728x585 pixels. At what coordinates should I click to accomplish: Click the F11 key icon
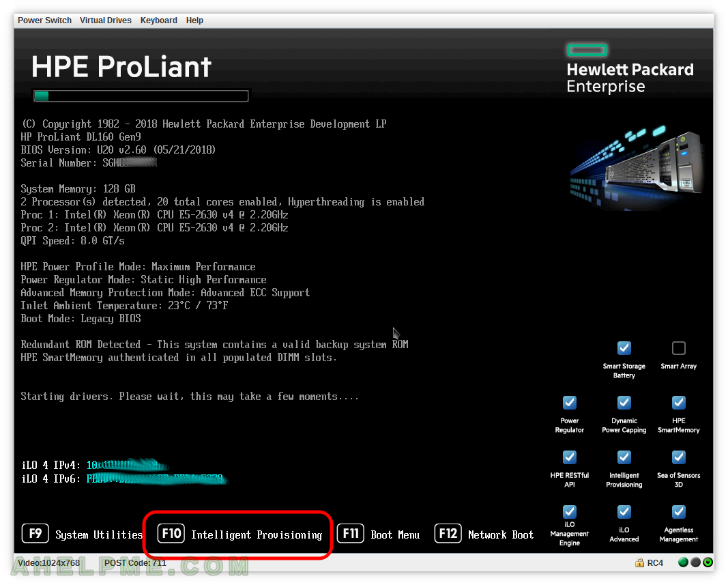point(351,533)
